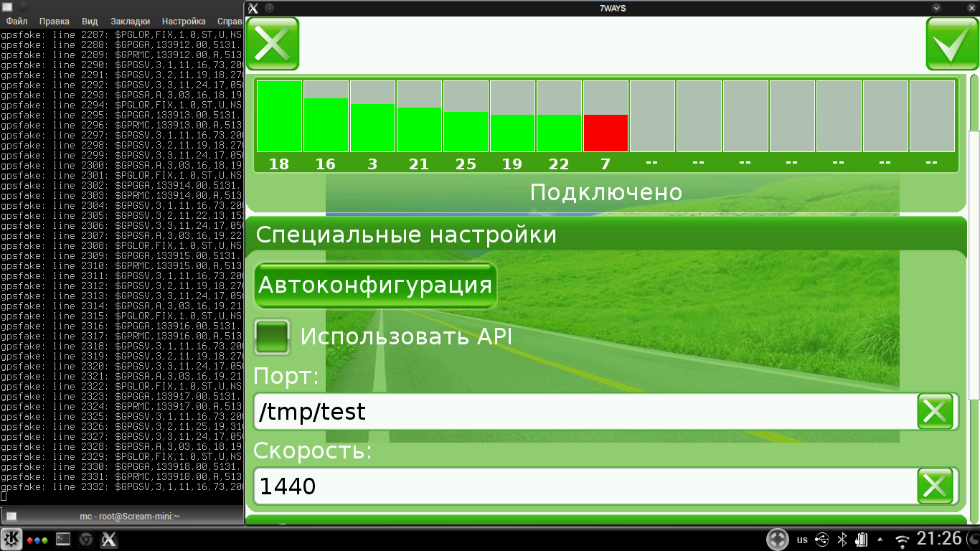Clear the Скорость field with X icon
The image size is (980, 551).
936,486
